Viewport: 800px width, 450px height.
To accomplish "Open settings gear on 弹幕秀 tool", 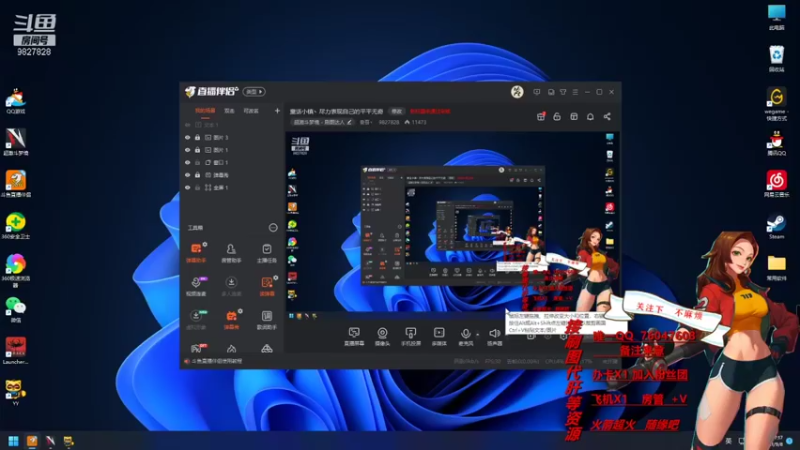I will pos(240,311).
